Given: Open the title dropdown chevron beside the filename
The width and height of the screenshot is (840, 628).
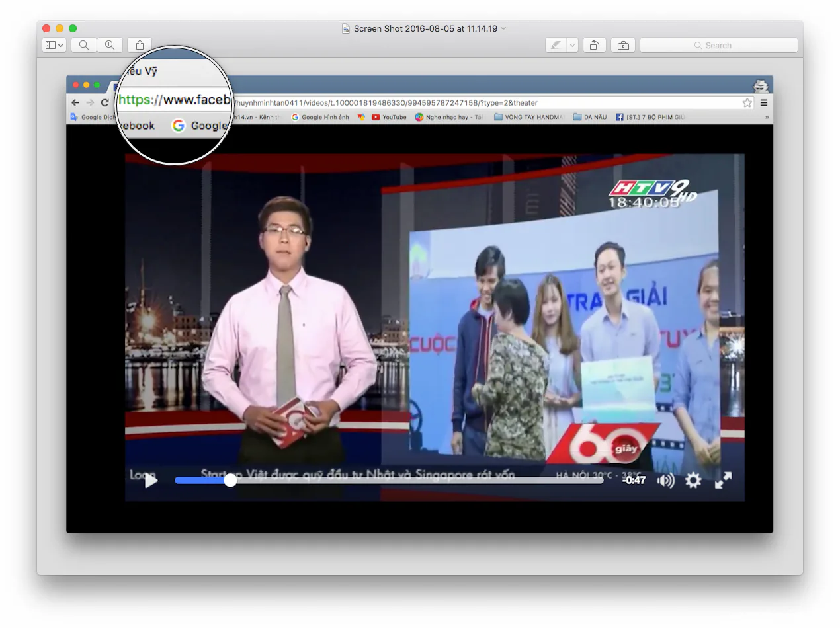Looking at the screenshot, I should [x=503, y=28].
